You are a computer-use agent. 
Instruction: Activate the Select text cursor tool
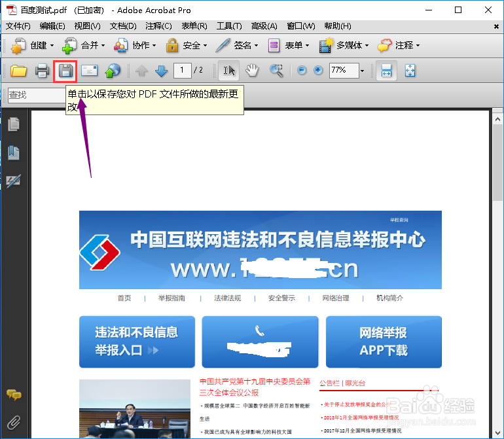click(x=229, y=71)
